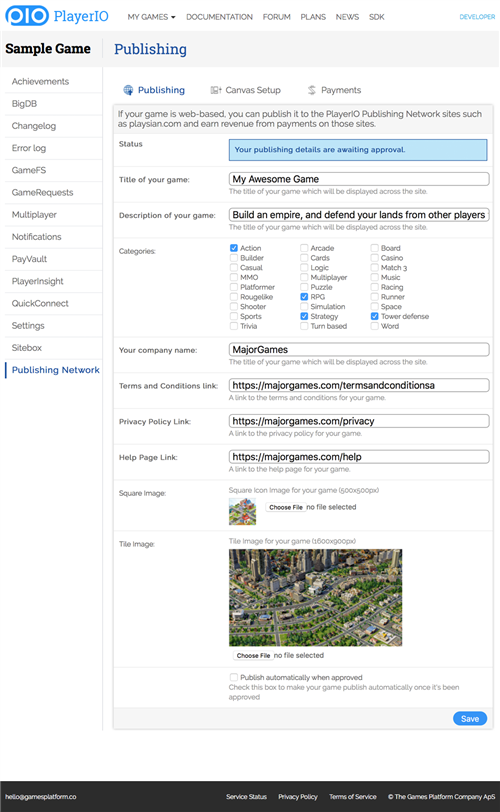Open Service Status footer link
Image resolution: width=500 pixels, height=812 pixels.
click(246, 797)
